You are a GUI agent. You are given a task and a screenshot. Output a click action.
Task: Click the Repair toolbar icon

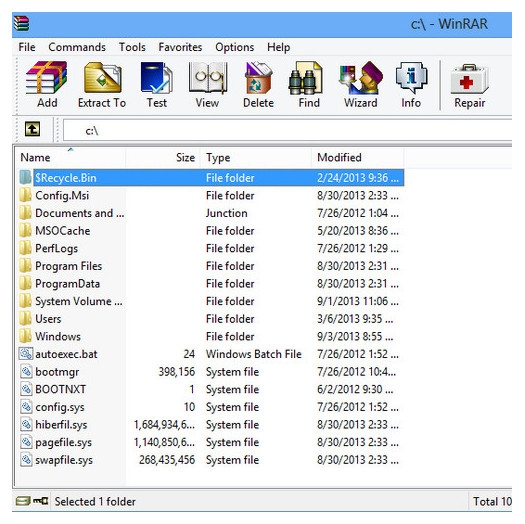click(x=469, y=79)
